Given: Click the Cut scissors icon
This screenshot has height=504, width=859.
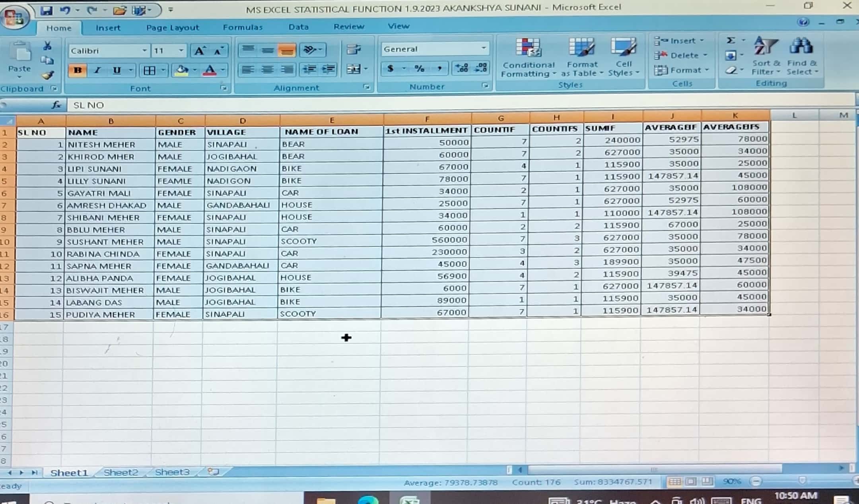Looking at the screenshot, I should (x=47, y=46).
